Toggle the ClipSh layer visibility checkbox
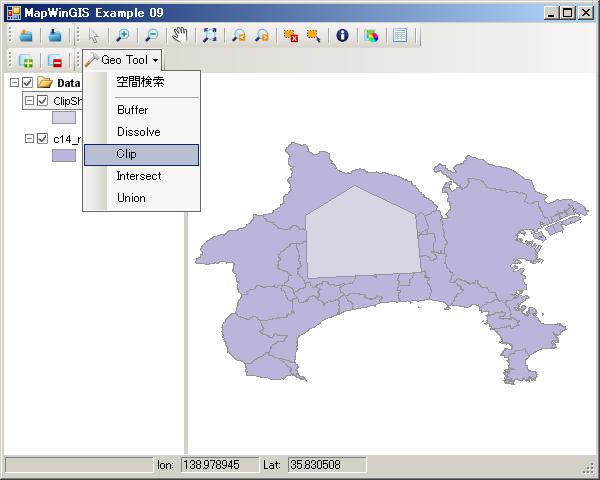This screenshot has height=480, width=600. 42,101
